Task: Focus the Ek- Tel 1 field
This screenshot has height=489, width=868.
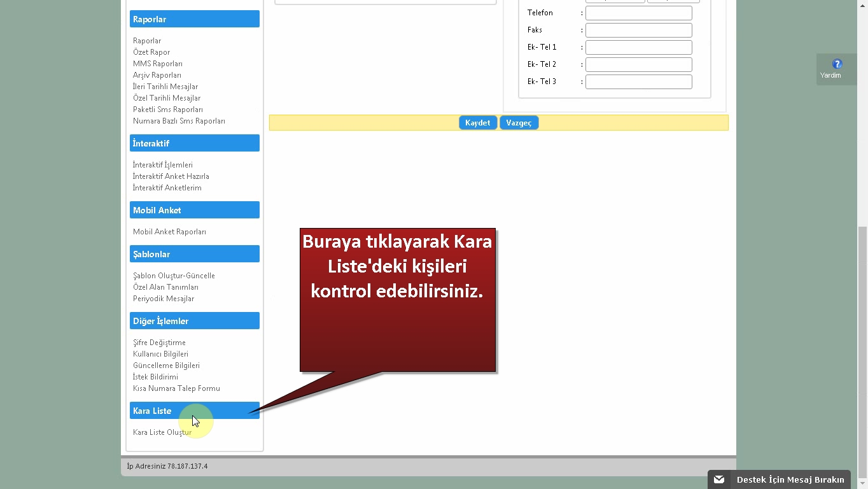Action: 638,47
